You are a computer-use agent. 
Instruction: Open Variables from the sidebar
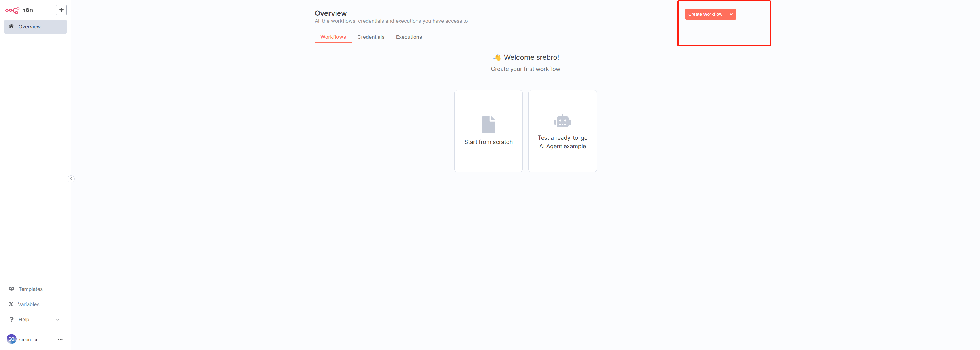point(28,304)
